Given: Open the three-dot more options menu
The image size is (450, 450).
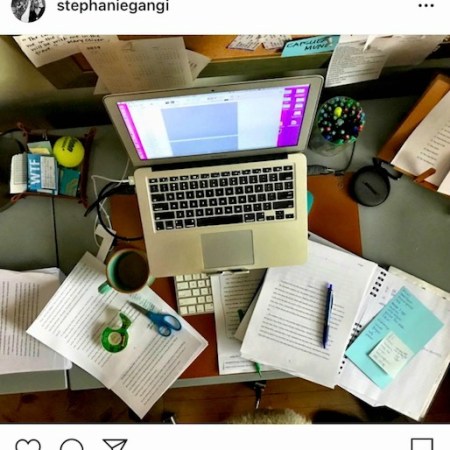Looking at the screenshot, I should point(426,6).
